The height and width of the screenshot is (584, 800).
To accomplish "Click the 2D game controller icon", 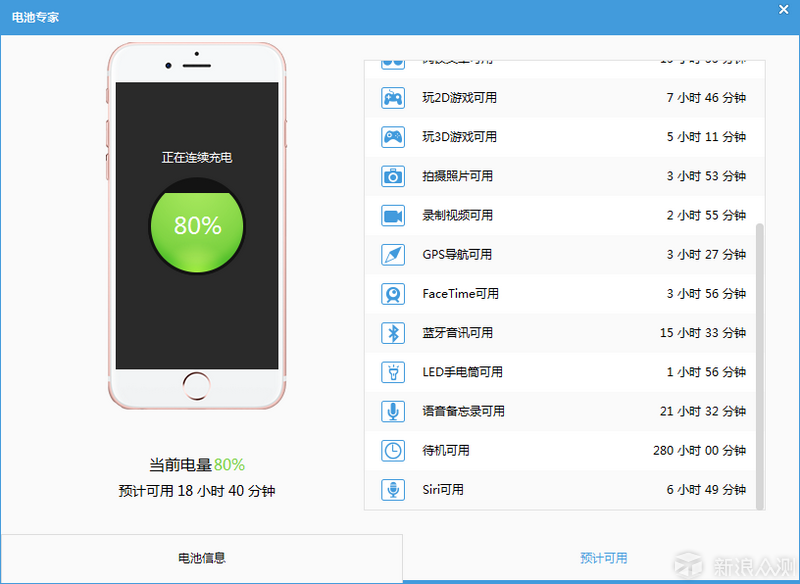I will tap(393, 98).
